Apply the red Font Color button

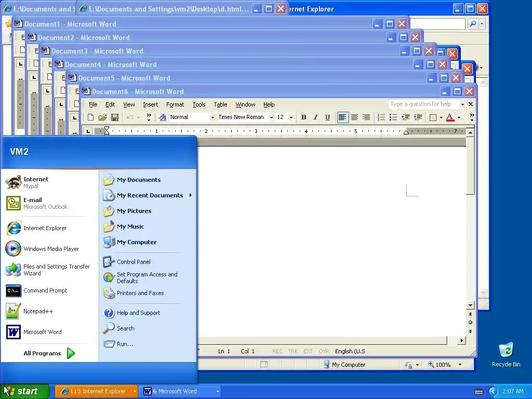(x=450, y=117)
